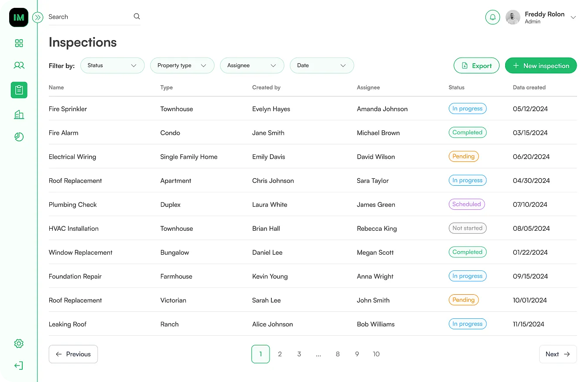The image size is (588, 382).
Task: Select the People icon in the sidebar
Action: 19,65
